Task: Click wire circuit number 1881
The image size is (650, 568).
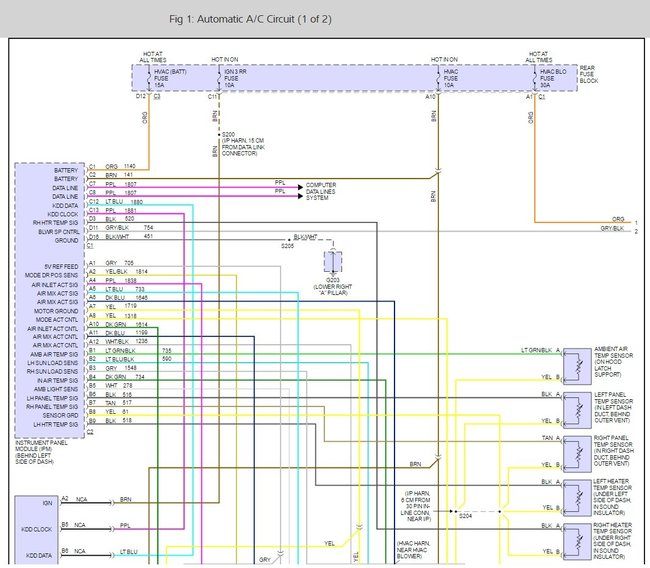Action: [x=130, y=211]
